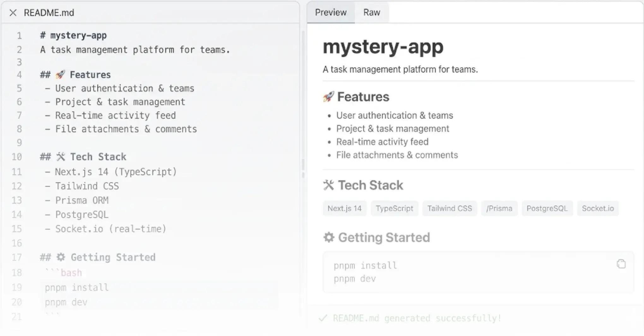Viewport: 644px width, 336px height.
Task: Select the Tailwind CSS badge
Action: pos(450,208)
